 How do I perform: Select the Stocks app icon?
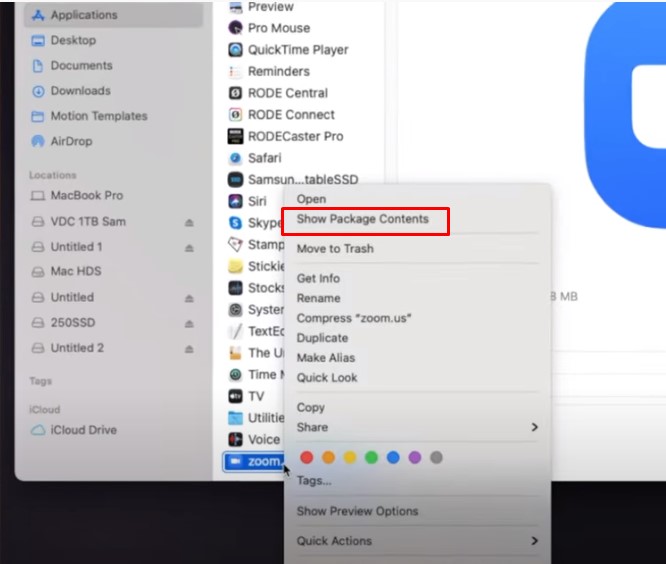coord(235,288)
